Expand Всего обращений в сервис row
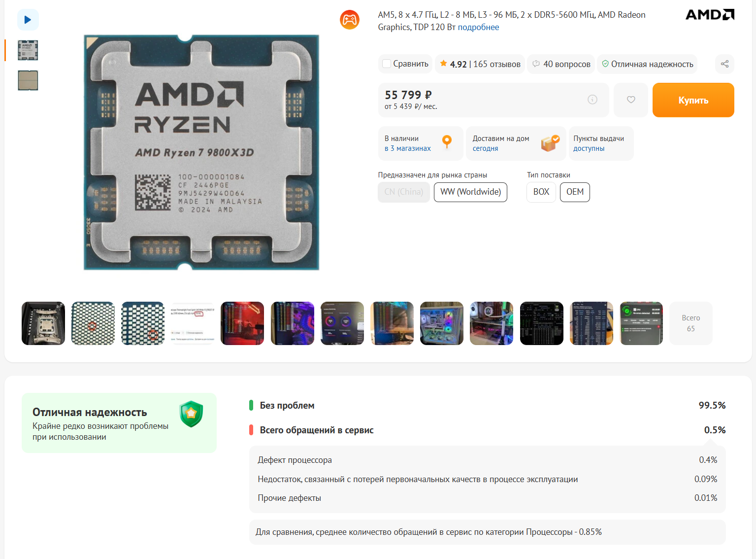Viewport: 756px width, 559px height. 488,430
